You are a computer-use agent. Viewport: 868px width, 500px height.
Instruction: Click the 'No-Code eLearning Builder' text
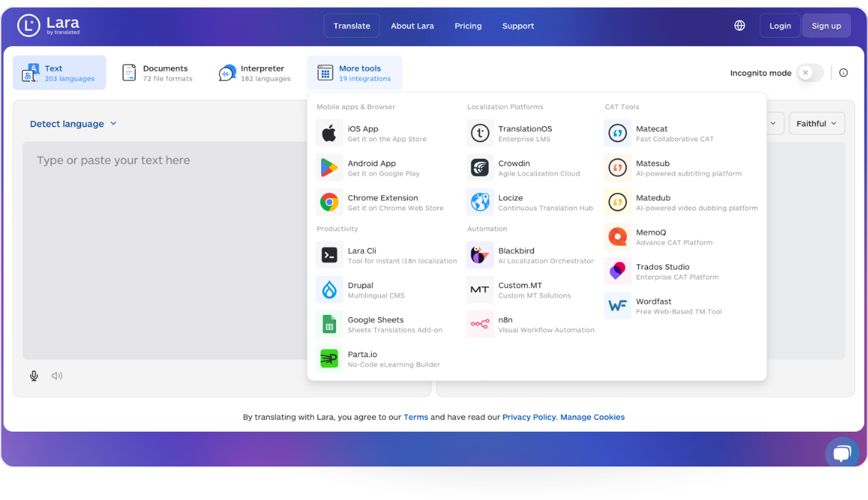point(394,365)
